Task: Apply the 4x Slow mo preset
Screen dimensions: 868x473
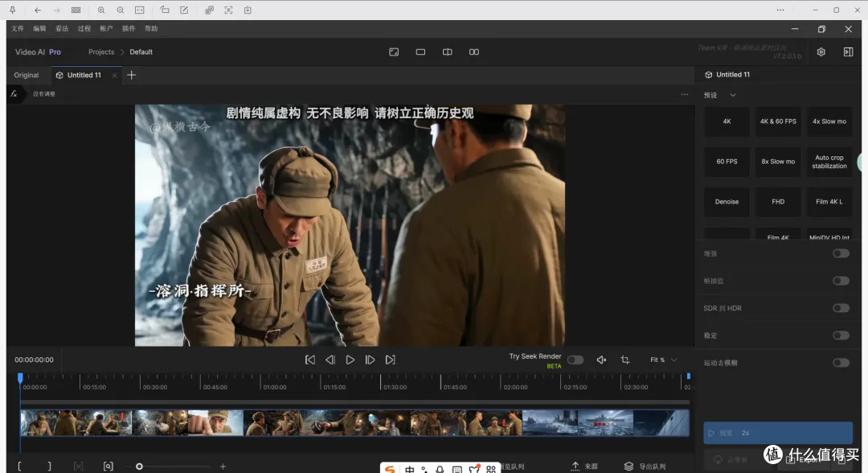Action: point(829,121)
